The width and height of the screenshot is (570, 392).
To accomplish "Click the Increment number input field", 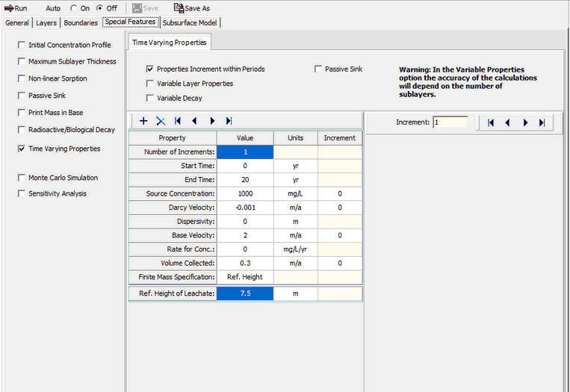I will [x=450, y=122].
